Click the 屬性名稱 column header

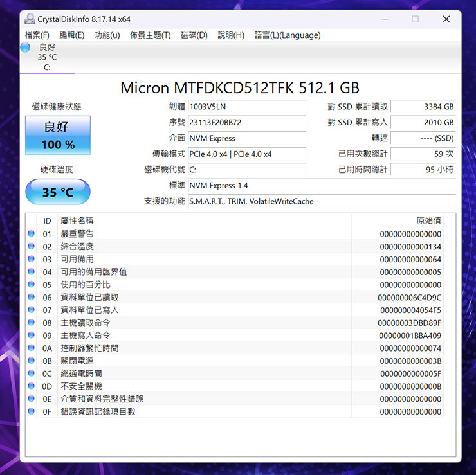tap(205, 221)
